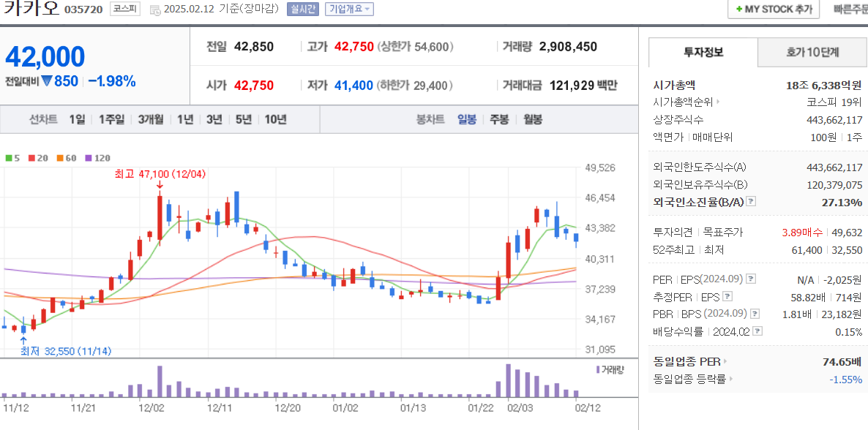868x430 pixels.
Task: Select the 3개월 line chart period
Action: [x=151, y=119]
